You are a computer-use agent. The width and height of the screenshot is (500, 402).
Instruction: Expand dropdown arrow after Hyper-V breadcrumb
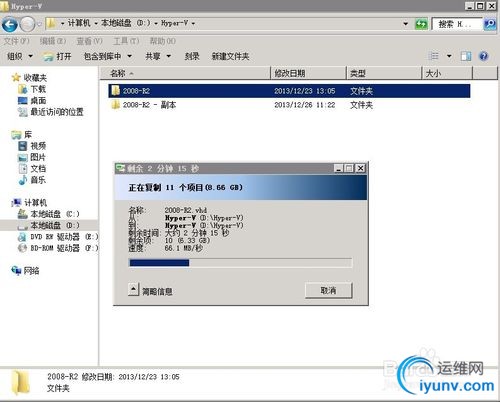[x=193, y=23]
